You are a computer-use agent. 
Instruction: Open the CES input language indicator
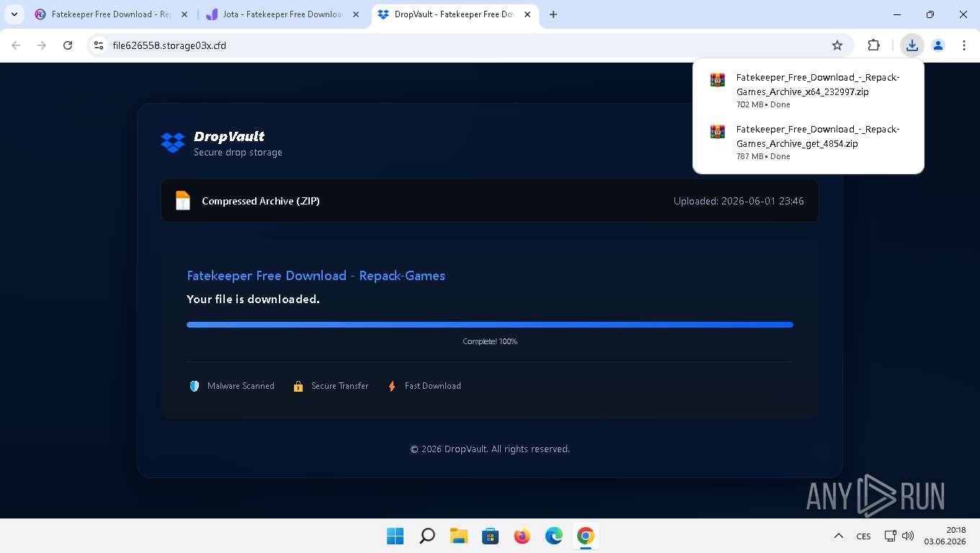863,536
